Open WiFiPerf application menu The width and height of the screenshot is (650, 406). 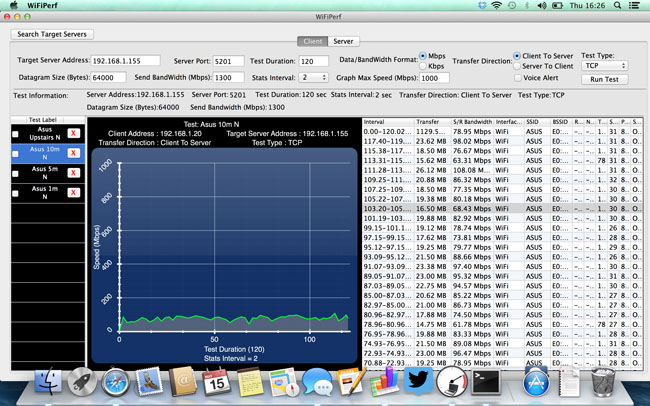[42, 5]
